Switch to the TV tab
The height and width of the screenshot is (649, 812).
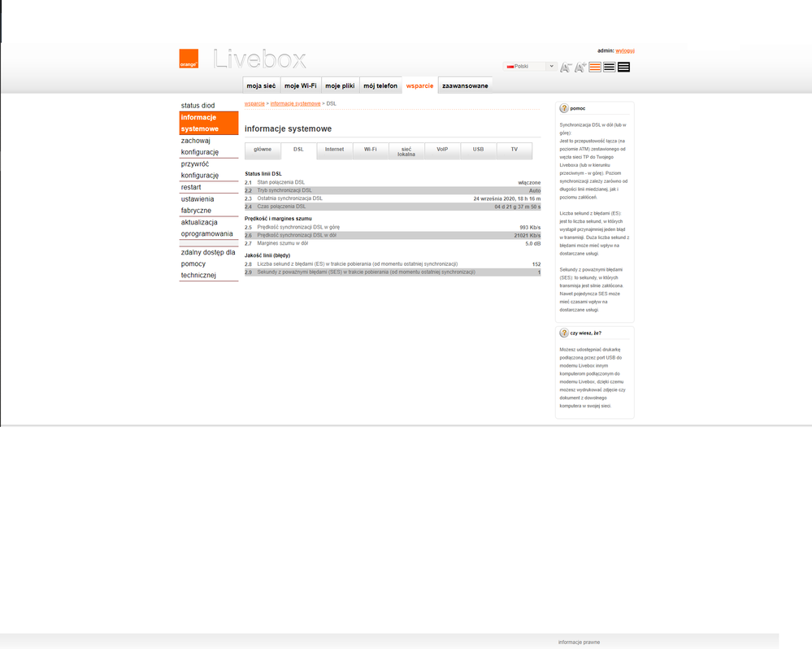pyautogui.click(x=515, y=150)
